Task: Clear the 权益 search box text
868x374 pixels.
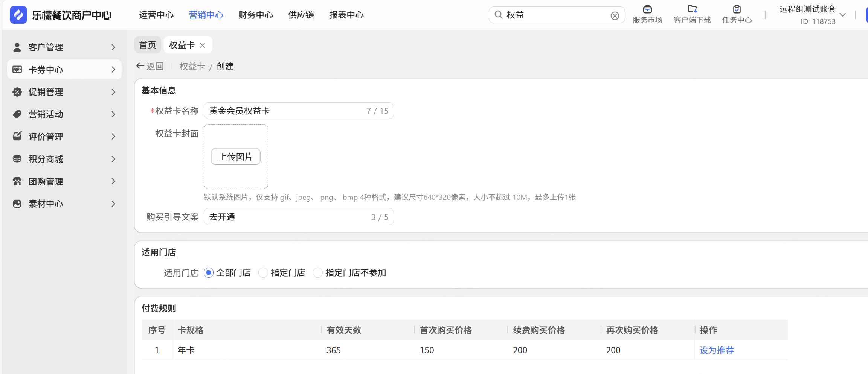Action: click(x=615, y=15)
